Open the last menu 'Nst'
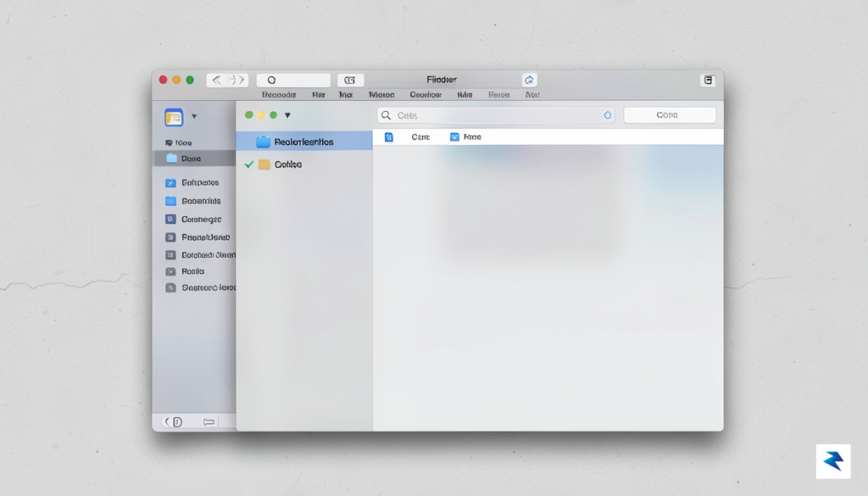The height and width of the screenshot is (496, 868). point(532,95)
